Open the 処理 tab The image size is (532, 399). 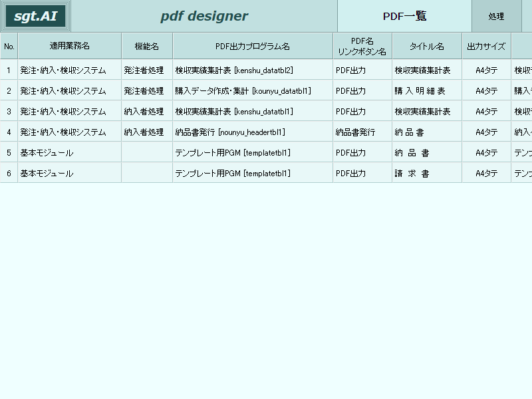[x=496, y=16]
